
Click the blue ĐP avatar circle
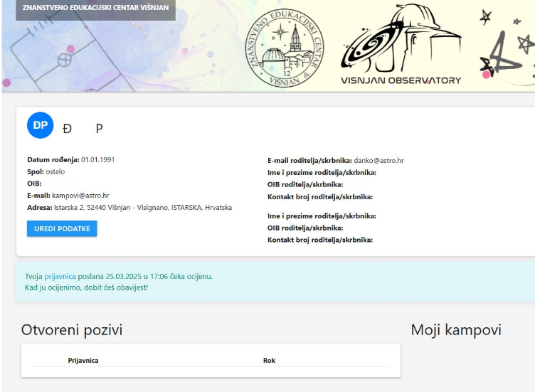[41, 125]
